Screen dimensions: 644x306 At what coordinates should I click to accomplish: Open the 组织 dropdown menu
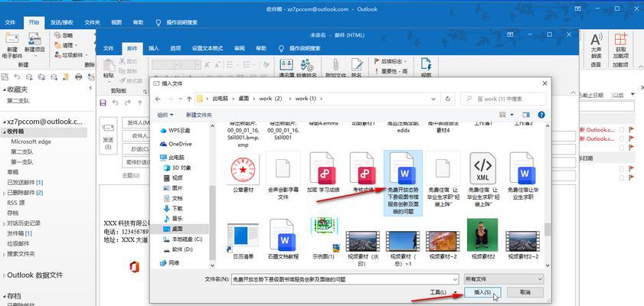coord(165,115)
